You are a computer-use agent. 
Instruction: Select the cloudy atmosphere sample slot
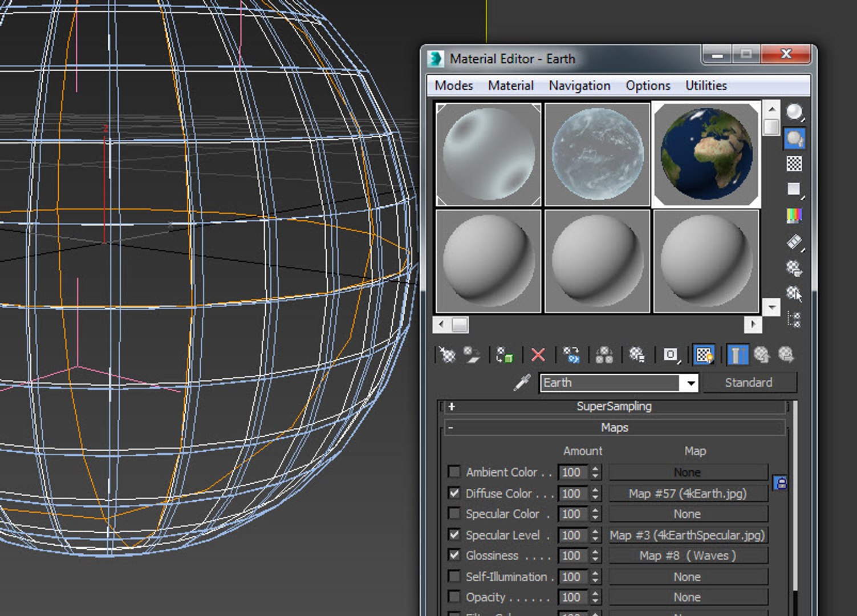click(x=597, y=154)
